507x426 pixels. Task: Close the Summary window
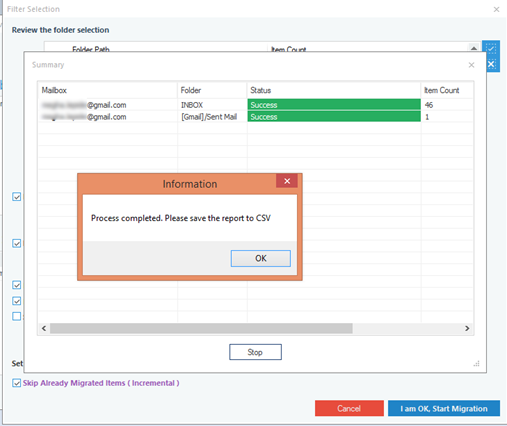click(471, 65)
